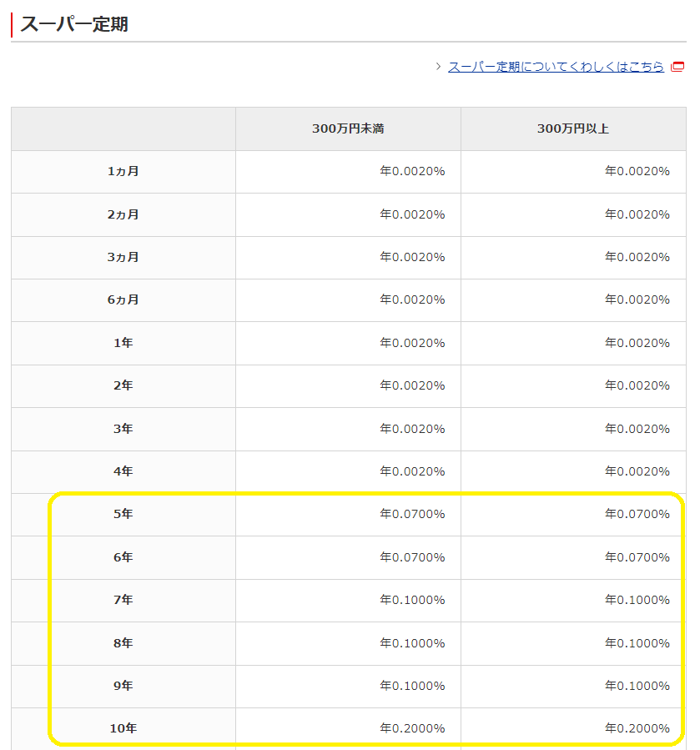Click the 8年 rate 年0.1000% under 300万円以上
The image size is (700, 750).
coord(637,643)
